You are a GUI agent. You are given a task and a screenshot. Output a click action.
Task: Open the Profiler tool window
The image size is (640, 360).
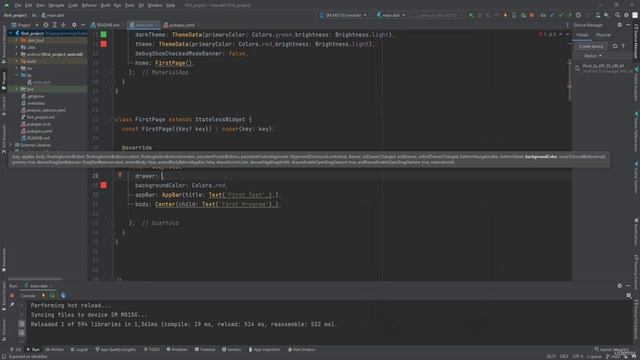pyautogui.click(x=55, y=349)
